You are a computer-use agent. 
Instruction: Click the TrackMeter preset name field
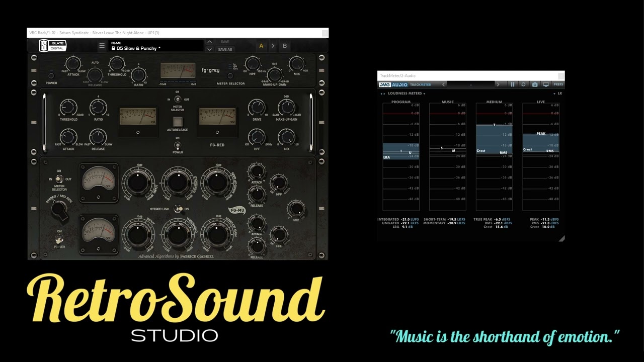click(471, 84)
